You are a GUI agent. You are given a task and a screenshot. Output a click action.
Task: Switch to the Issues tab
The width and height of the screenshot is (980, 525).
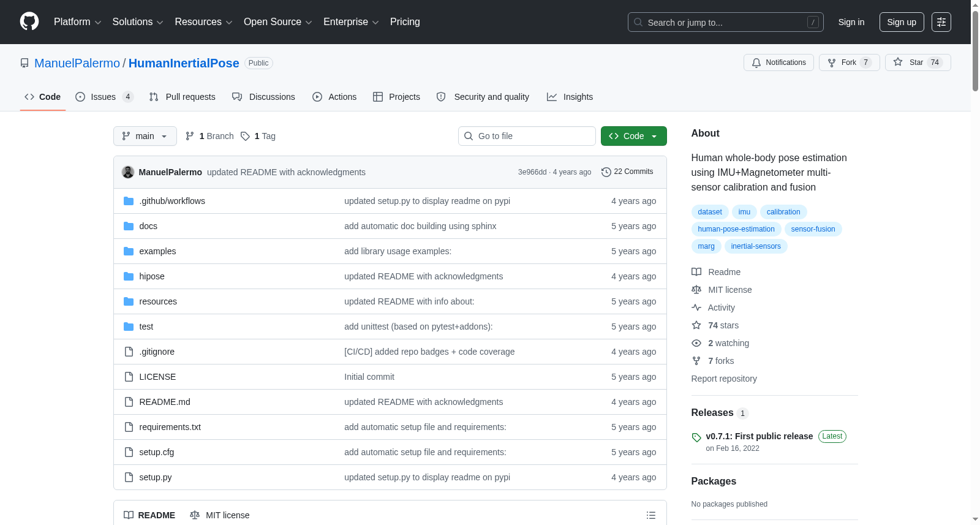pyautogui.click(x=104, y=97)
